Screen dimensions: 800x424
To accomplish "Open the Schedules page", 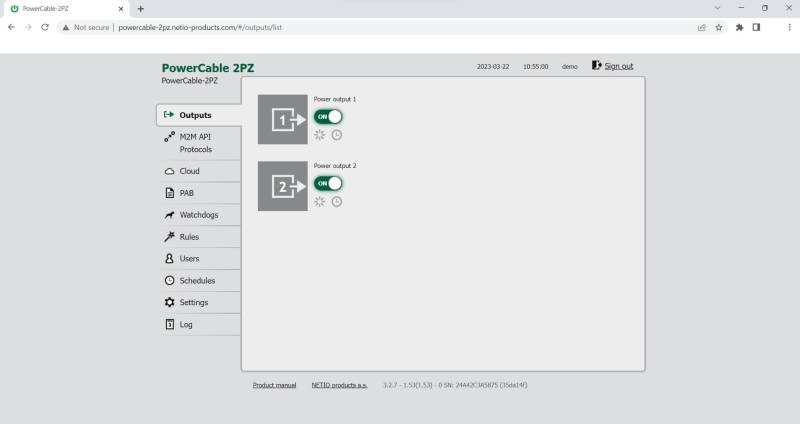I will click(x=199, y=281).
